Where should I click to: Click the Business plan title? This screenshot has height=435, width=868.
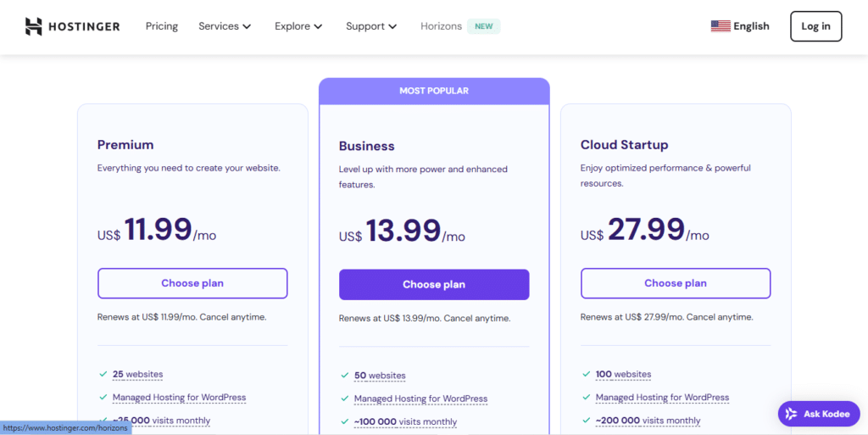(366, 146)
